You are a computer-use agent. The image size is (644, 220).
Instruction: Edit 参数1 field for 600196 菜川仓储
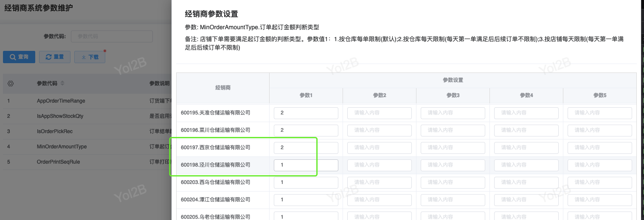pos(306,130)
